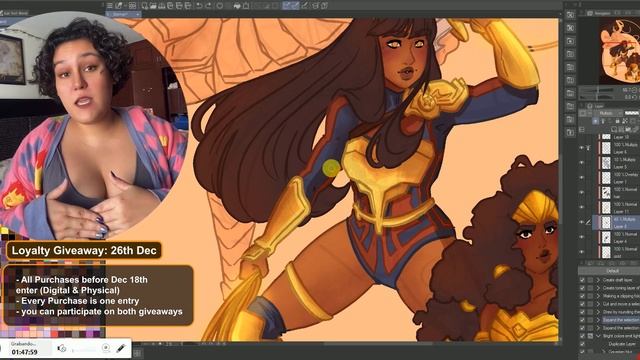Image resolution: width=640 pixels, height=360 pixels.
Task: Hide Layer 6 with its eye icon
Action: coord(581,147)
